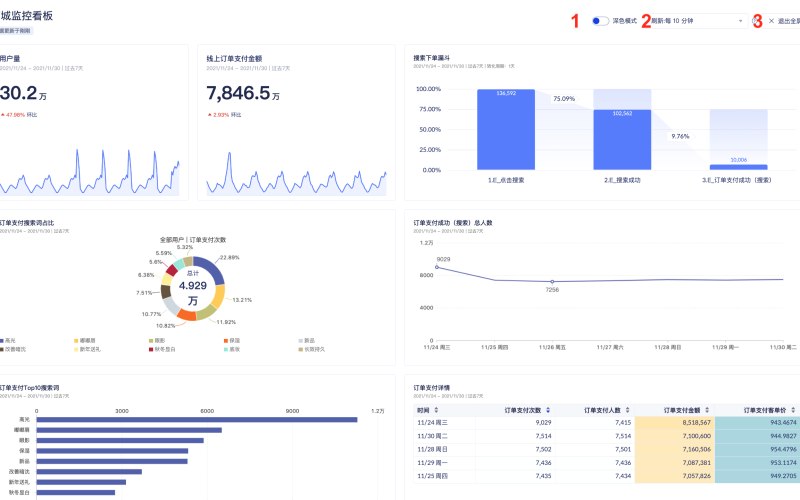The image size is (800, 500).
Task: Toggle 嘟嘟唇 legend item in donut chart
Action: pyautogui.click(x=85, y=340)
